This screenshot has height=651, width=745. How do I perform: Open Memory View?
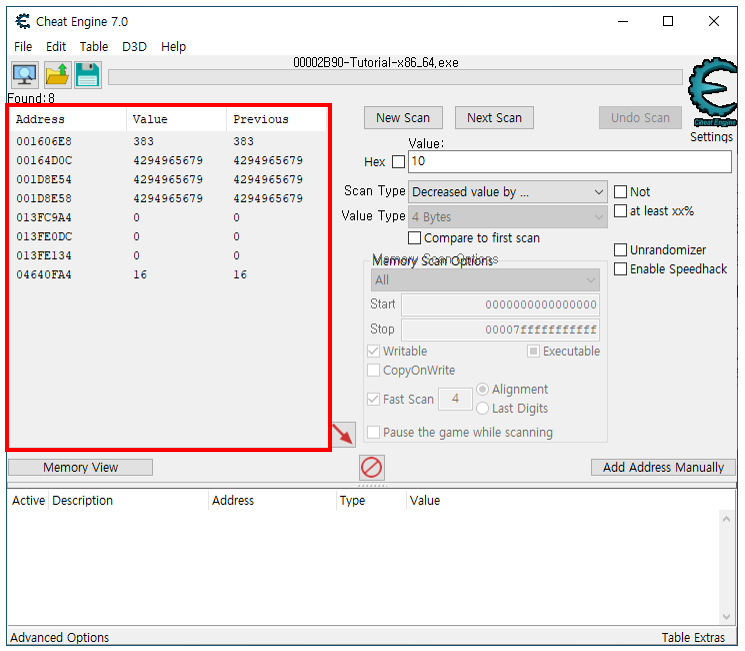(80, 467)
